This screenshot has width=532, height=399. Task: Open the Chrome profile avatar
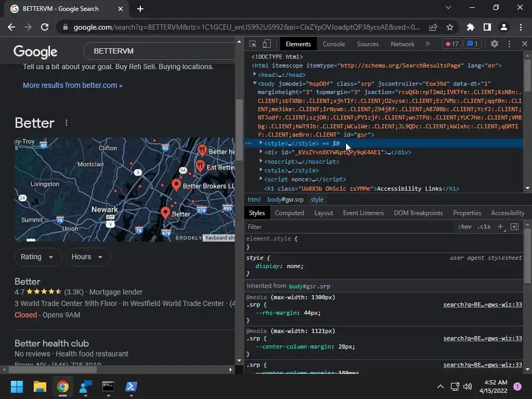[x=504, y=28]
